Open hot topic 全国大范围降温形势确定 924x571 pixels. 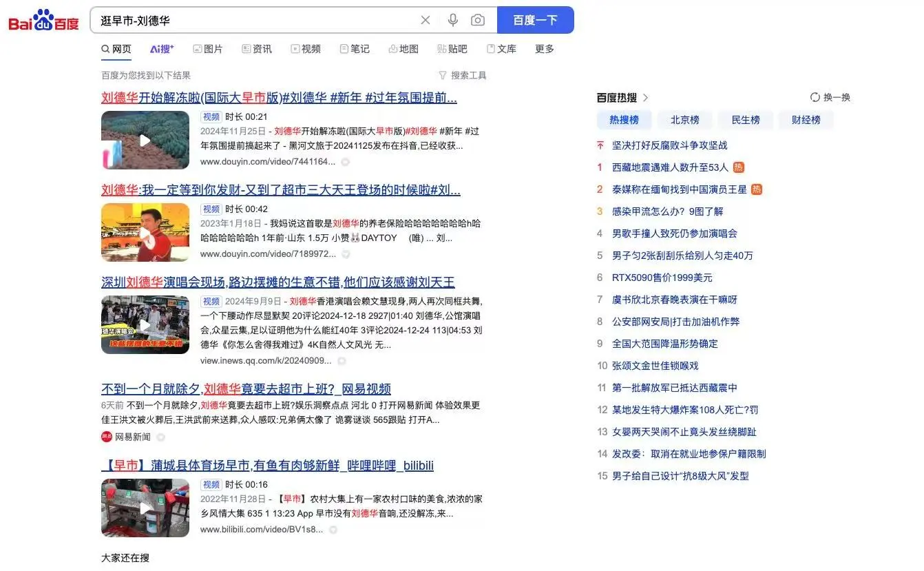[x=665, y=344]
